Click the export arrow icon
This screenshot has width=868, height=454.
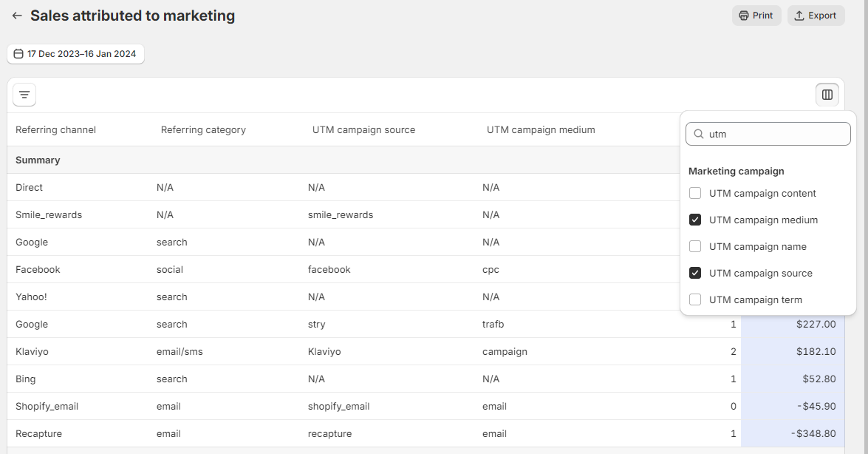(x=799, y=16)
